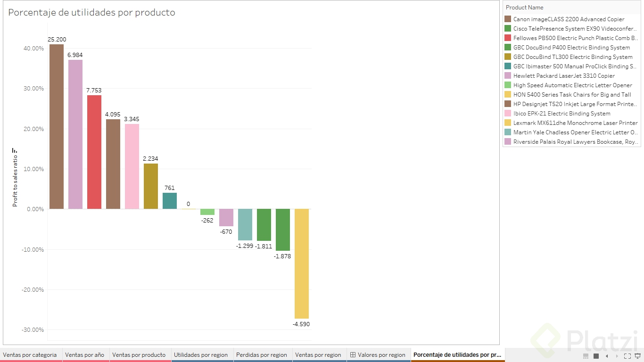Image resolution: width=644 pixels, height=362 pixels.
Task: Select the olive bar labeled 2.234
Action: click(x=151, y=186)
